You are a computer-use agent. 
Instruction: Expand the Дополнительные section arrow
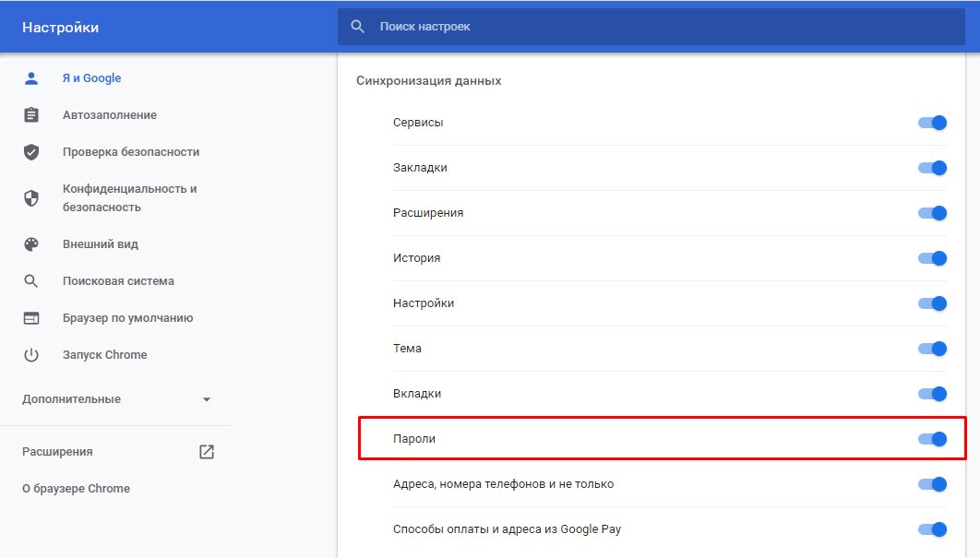pos(207,399)
